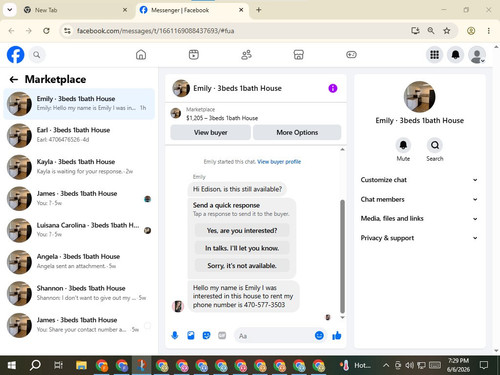
Task: Go back from Marketplace chats list
Action: click(x=14, y=79)
